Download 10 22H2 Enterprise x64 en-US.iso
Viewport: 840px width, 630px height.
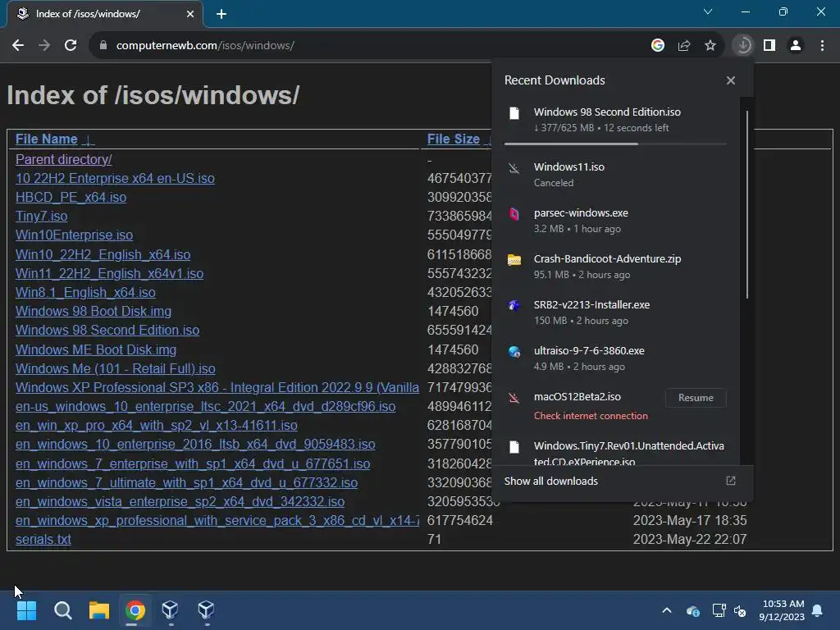(x=115, y=178)
